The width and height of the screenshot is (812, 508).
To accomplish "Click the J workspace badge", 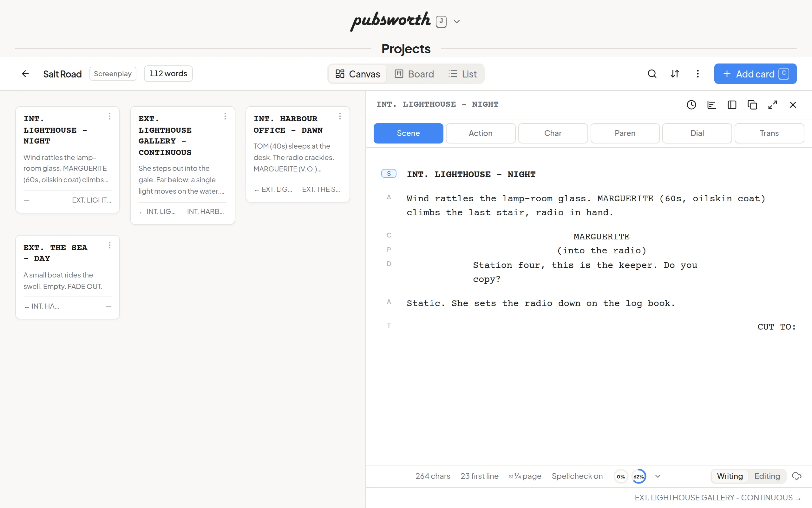I will (441, 21).
